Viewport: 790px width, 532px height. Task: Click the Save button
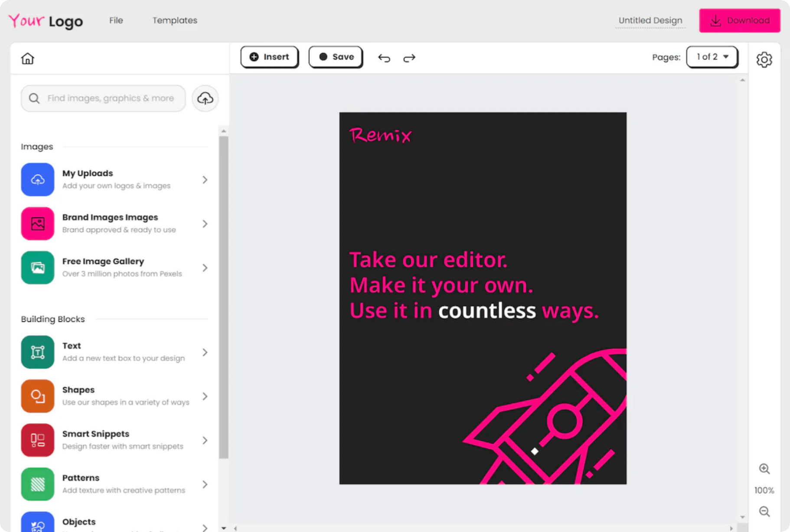coord(336,57)
